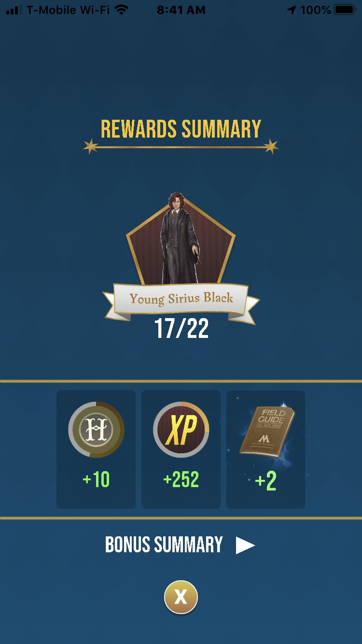Viewport: 362px width, 644px height.
Task: Open the Bonus Summary label
Action: (x=164, y=545)
